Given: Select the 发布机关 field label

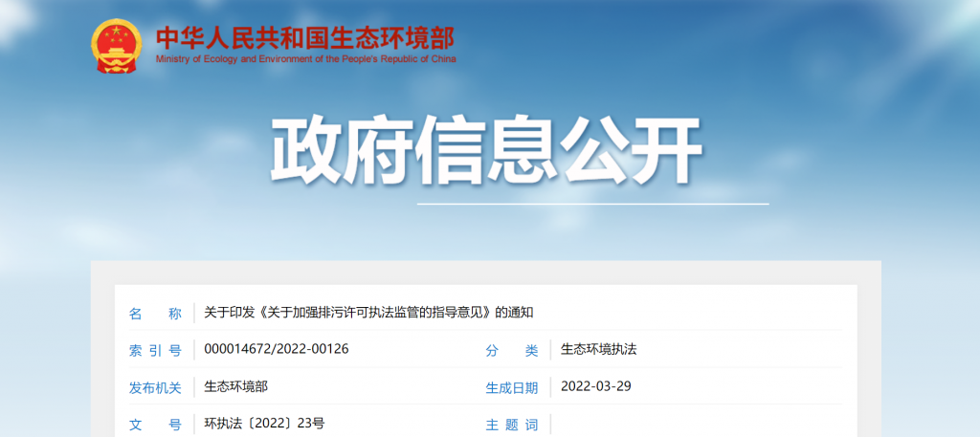Looking at the screenshot, I should 155,388.
